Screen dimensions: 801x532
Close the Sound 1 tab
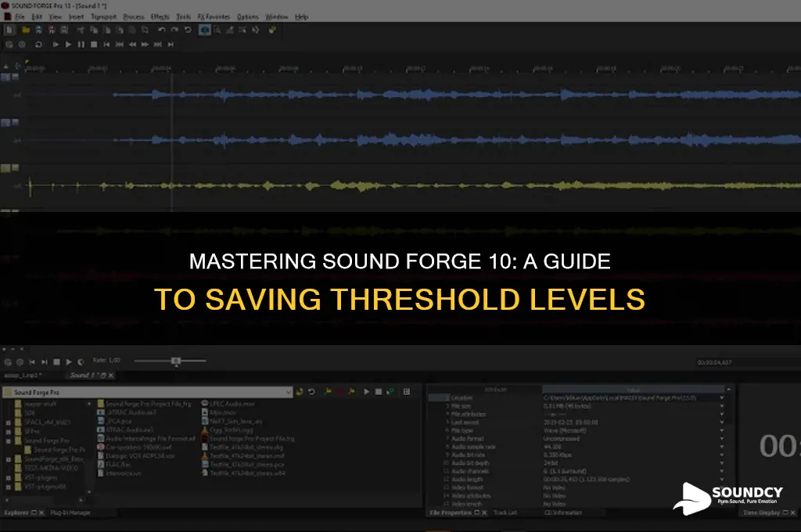click(111, 376)
